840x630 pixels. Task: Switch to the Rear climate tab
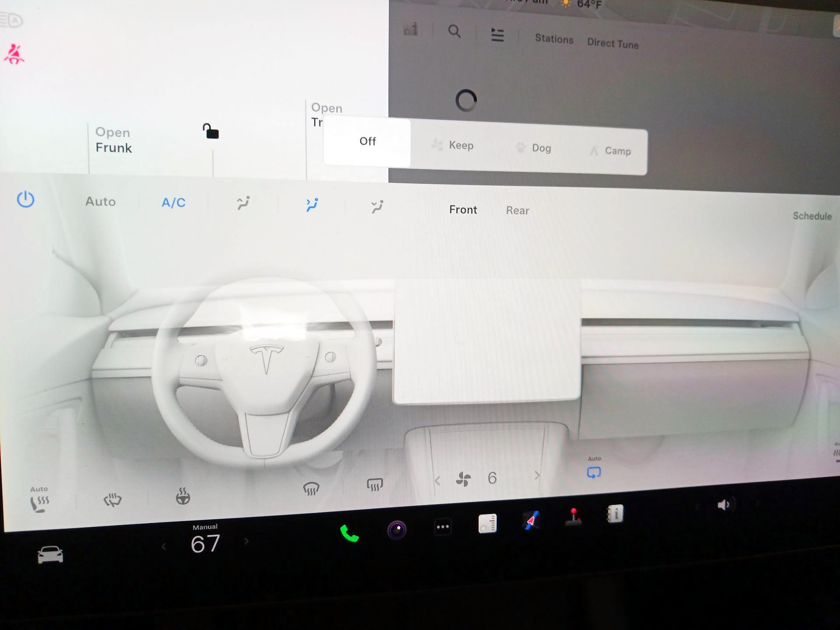click(x=517, y=210)
